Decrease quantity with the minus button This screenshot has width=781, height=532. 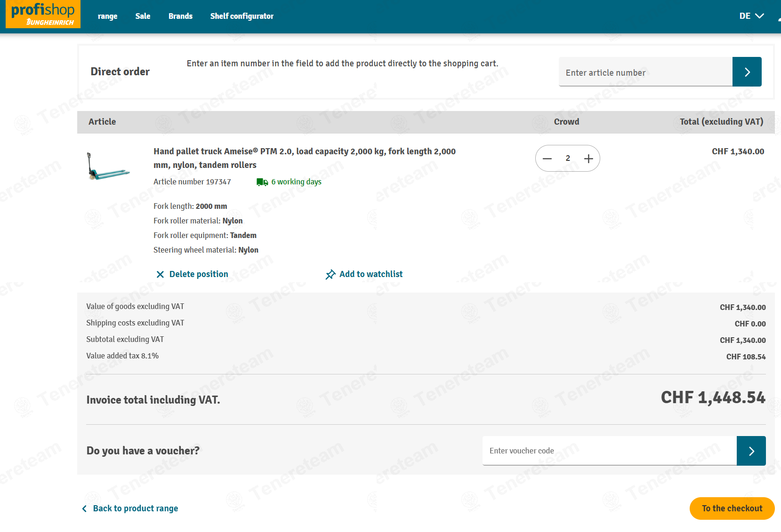pyautogui.click(x=547, y=159)
